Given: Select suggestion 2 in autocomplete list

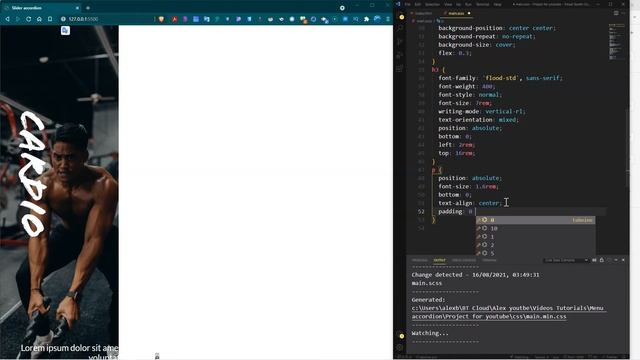Looking at the screenshot, I should point(536,245).
